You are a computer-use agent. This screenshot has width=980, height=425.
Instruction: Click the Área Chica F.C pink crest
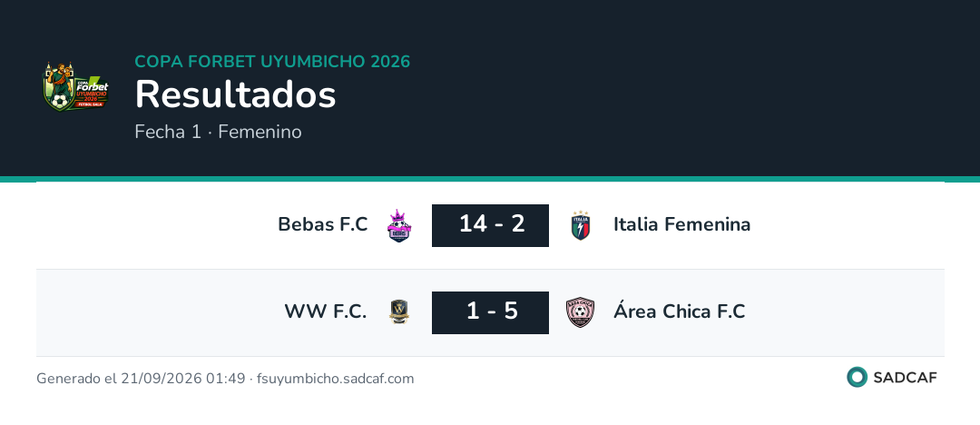[580, 312]
